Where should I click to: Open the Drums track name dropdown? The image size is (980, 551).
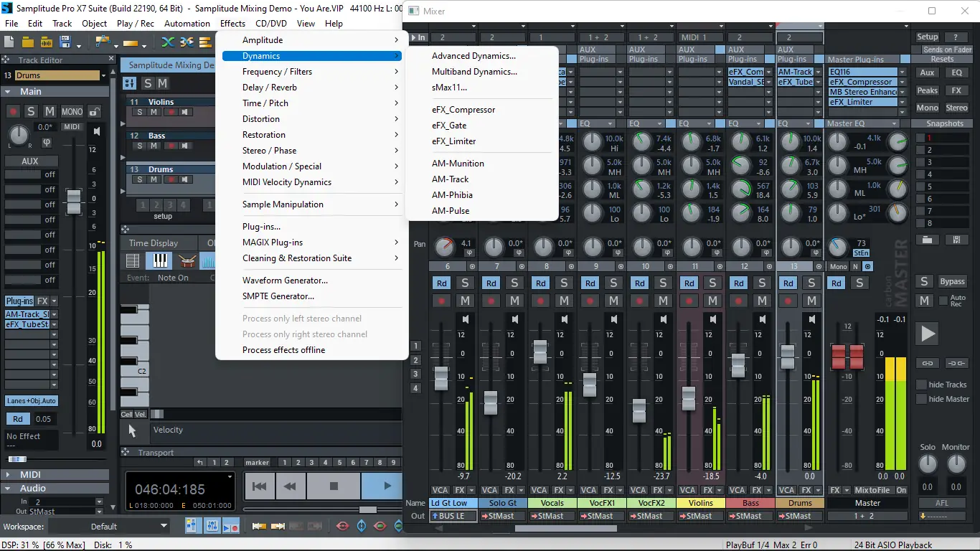coord(103,75)
